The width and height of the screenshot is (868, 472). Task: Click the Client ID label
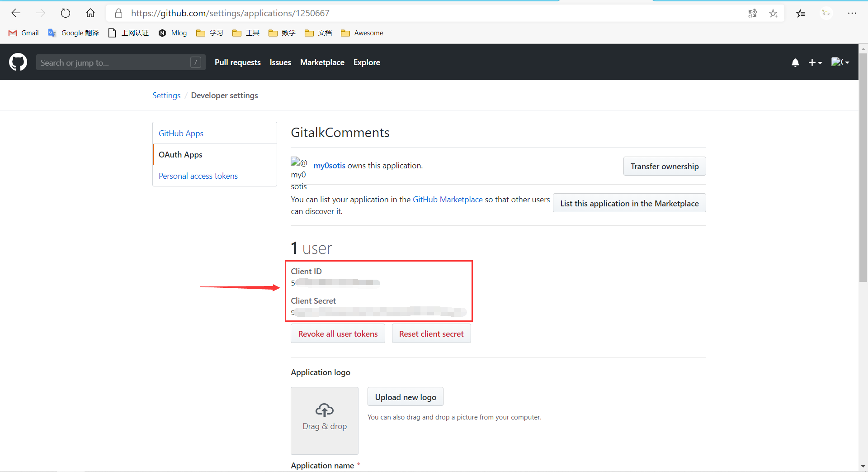point(306,271)
